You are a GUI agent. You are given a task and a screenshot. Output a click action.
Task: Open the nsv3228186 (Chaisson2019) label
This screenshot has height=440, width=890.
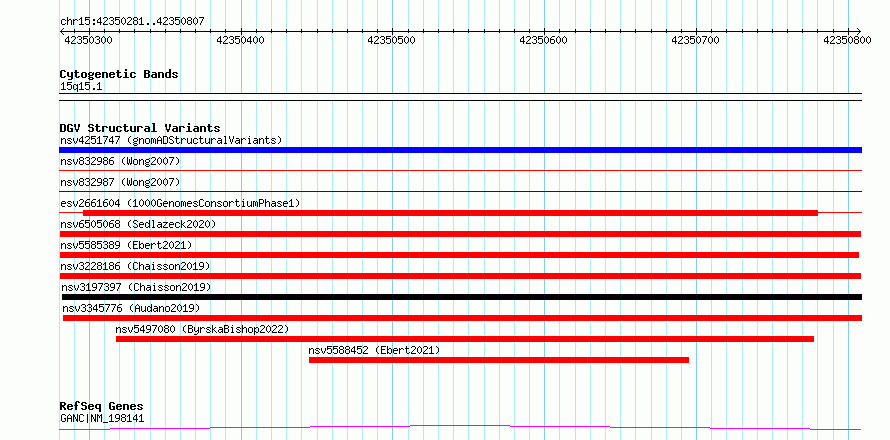(x=135, y=266)
